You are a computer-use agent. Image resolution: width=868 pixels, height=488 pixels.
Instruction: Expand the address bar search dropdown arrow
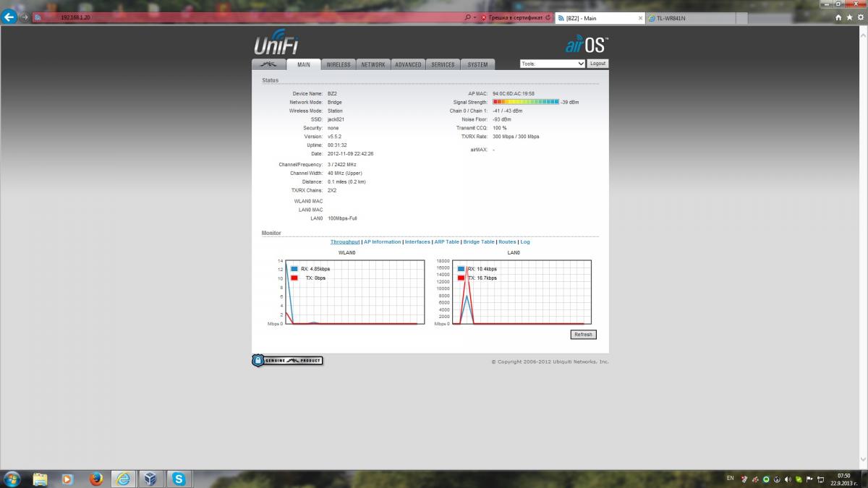point(475,17)
